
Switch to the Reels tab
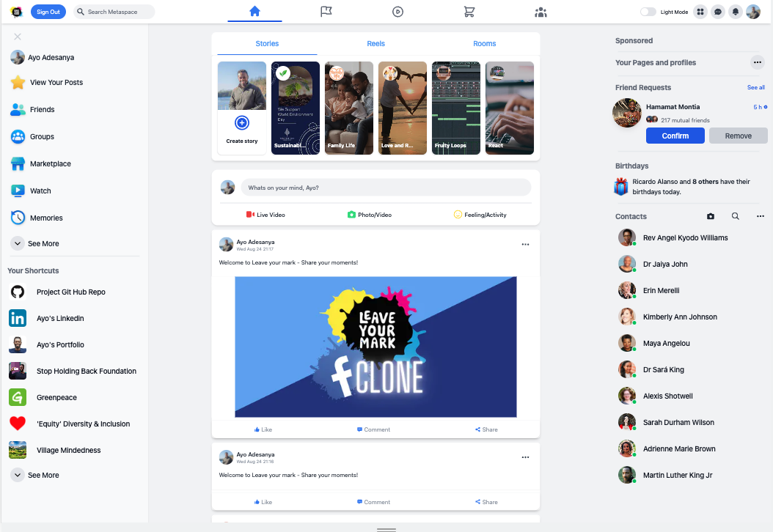coord(375,44)
